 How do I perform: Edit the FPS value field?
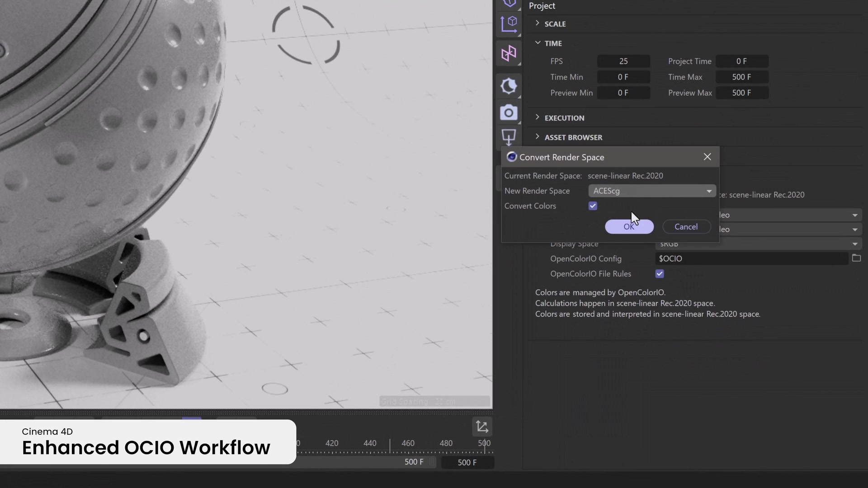(623, 61)
